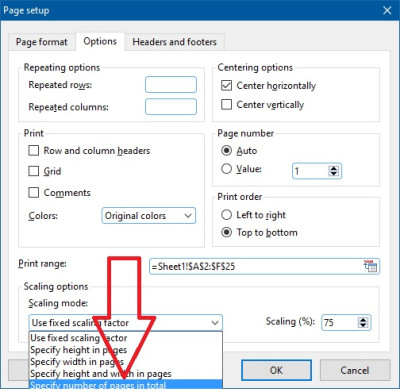
Task: Click the Cancel button
Action: (355, 370)
